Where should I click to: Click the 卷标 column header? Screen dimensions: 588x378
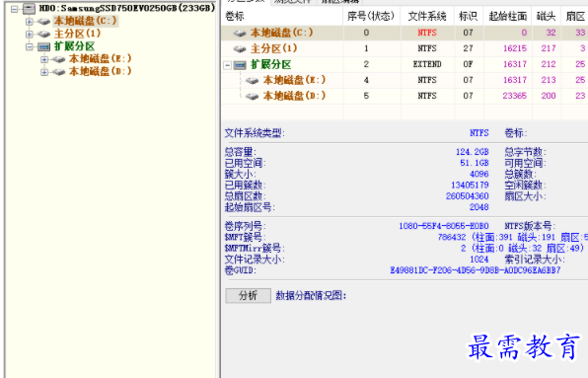[235, 16]
